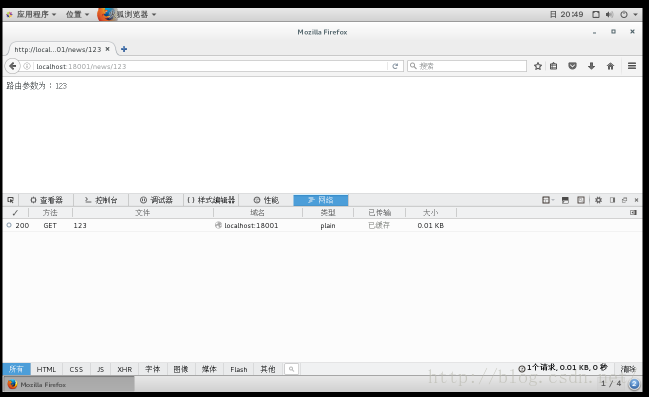Screen dimensions: 649x397
Task: Filter requests by CSS
Action: [x=76, y=369]
